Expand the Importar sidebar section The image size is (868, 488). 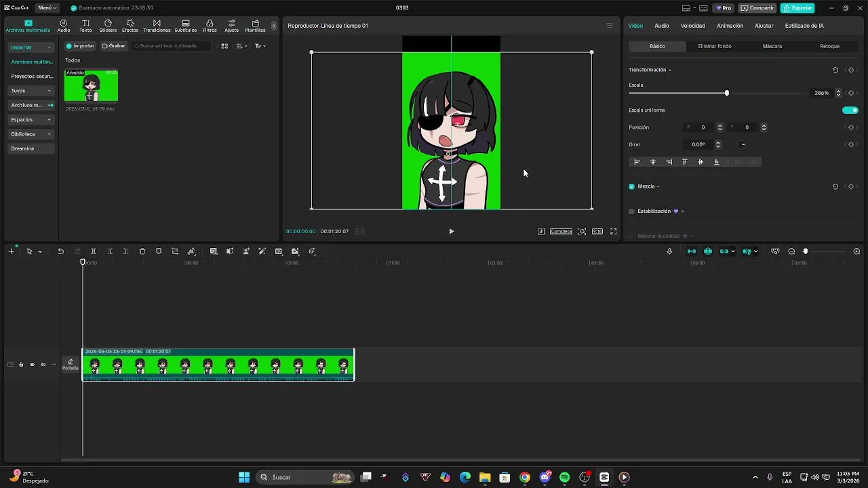click(31, 47)
